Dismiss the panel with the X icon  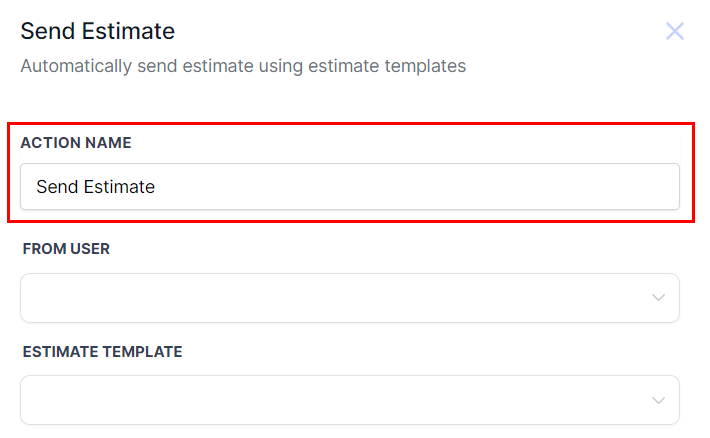[675, 31]
